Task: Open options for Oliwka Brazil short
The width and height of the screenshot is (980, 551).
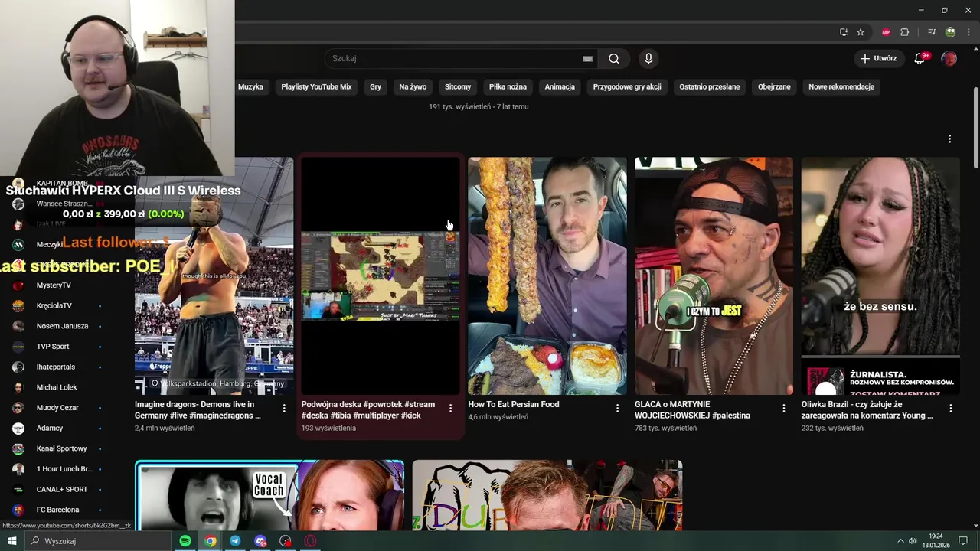Action: pos(950,409)
